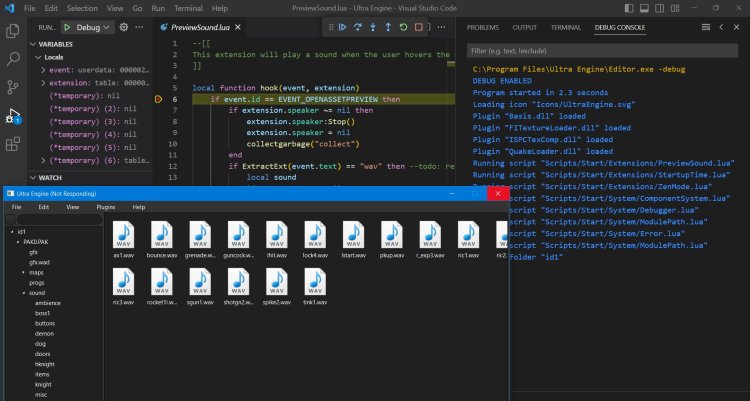This screenshot has height=401, width=750.
Task: Open the Extensions view in activity bar
Action: coord(13,143)
